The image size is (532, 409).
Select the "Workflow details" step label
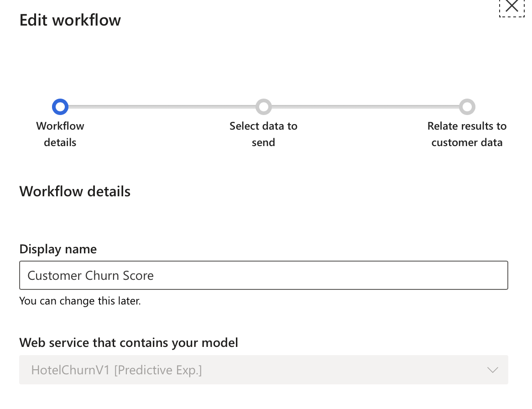[x=60, y=134]
